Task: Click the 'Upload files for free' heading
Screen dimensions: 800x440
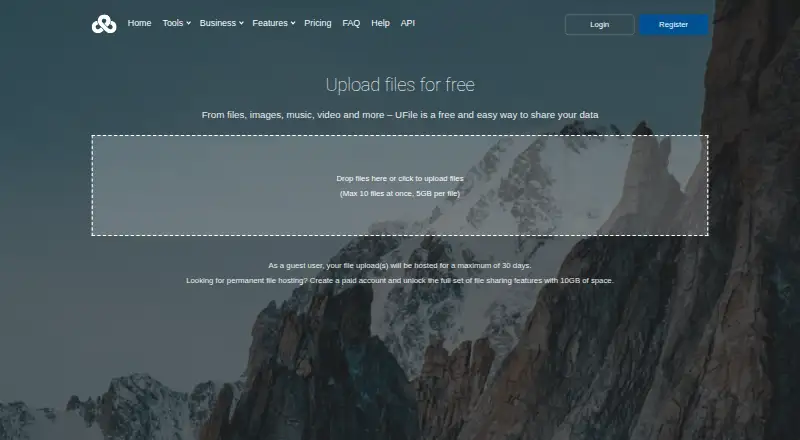Action: click(400, 85)
